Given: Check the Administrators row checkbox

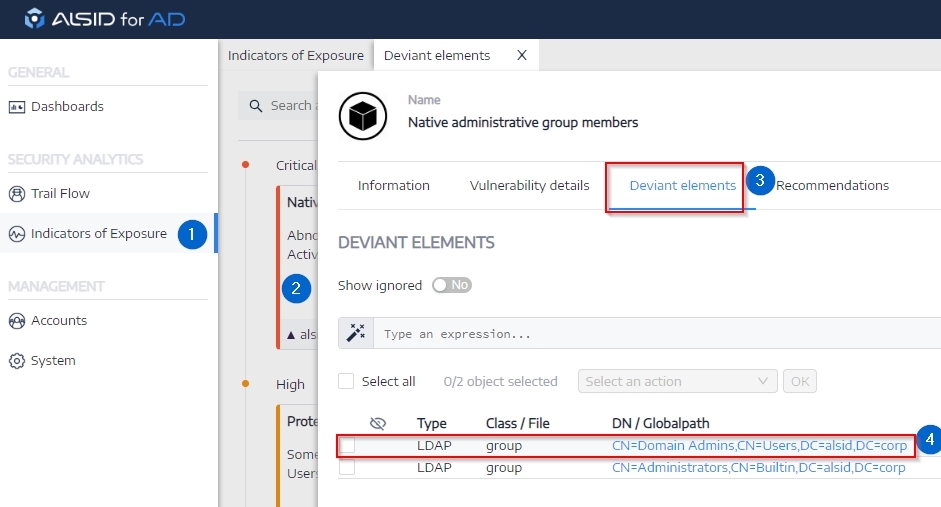Looking at the screenshot, I should point(347,467).
